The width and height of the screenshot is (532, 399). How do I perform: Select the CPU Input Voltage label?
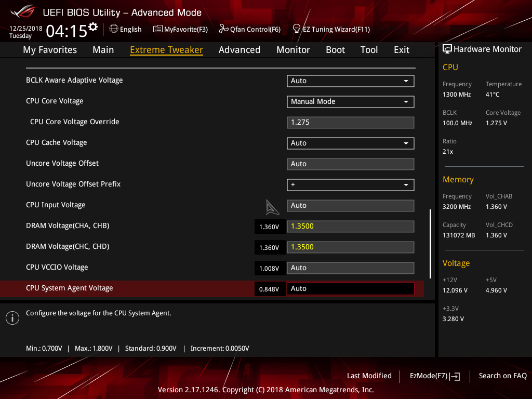(56, 205)
